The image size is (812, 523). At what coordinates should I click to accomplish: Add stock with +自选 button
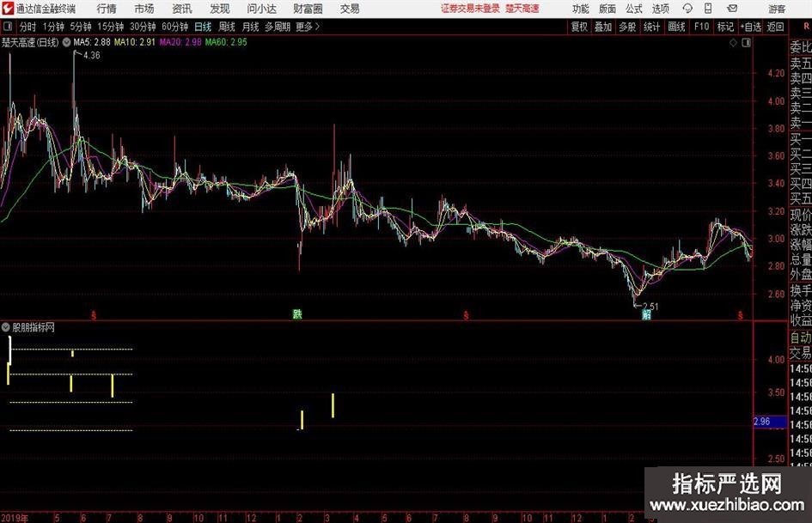[751, 27]
